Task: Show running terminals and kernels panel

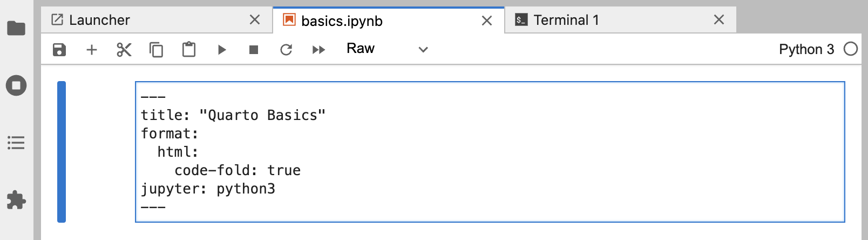Action: point(16,85)
